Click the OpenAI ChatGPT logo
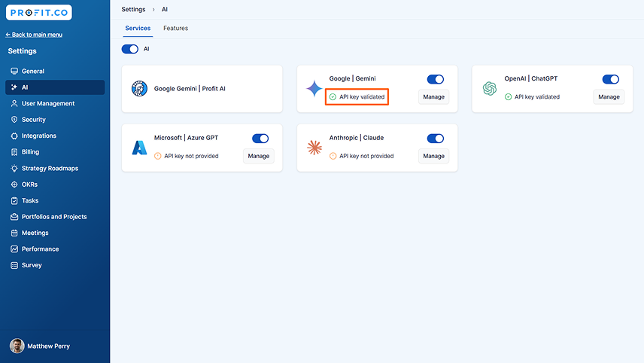This screenshot has width=644, height=363. (490, 89)
